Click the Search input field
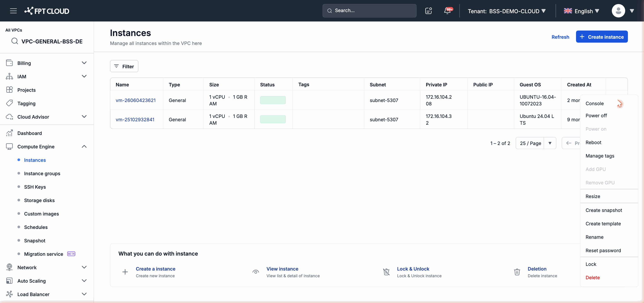Screen dimensions: 644x303 point(369,11)
